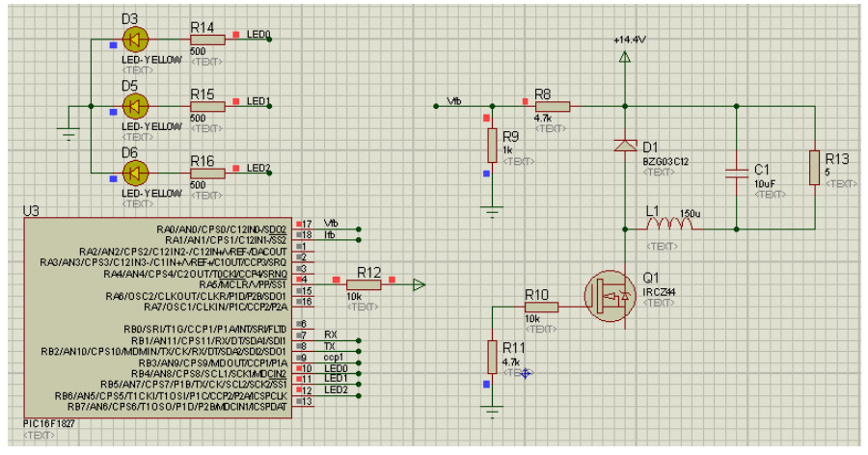
Task: Select the ground symbol below resistor R9
Action: [x=492, y=209]
